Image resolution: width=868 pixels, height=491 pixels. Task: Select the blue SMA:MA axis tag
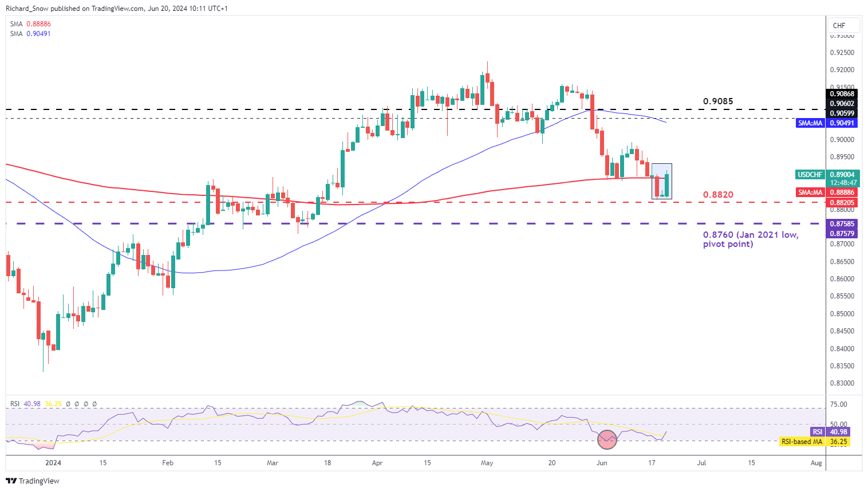(x=811, y=123)
